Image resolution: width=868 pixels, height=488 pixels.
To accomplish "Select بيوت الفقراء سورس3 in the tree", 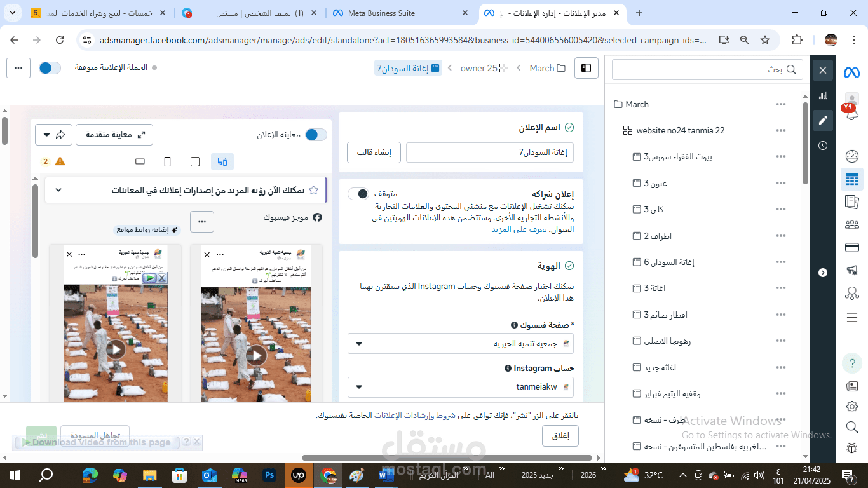I will 672,157.
